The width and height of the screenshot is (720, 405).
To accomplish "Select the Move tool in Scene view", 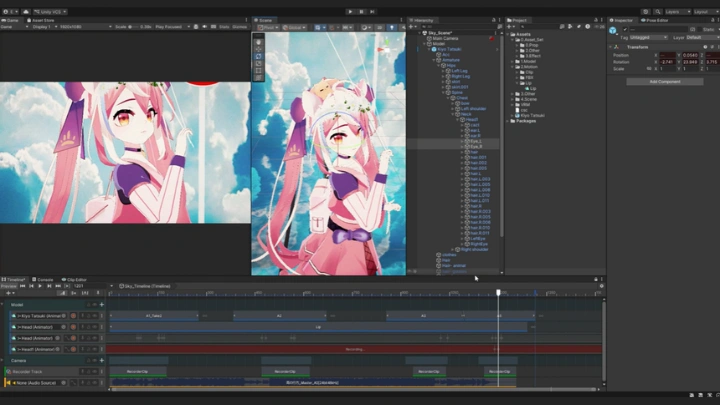I will pyautogui.click(x=259, y=49).
